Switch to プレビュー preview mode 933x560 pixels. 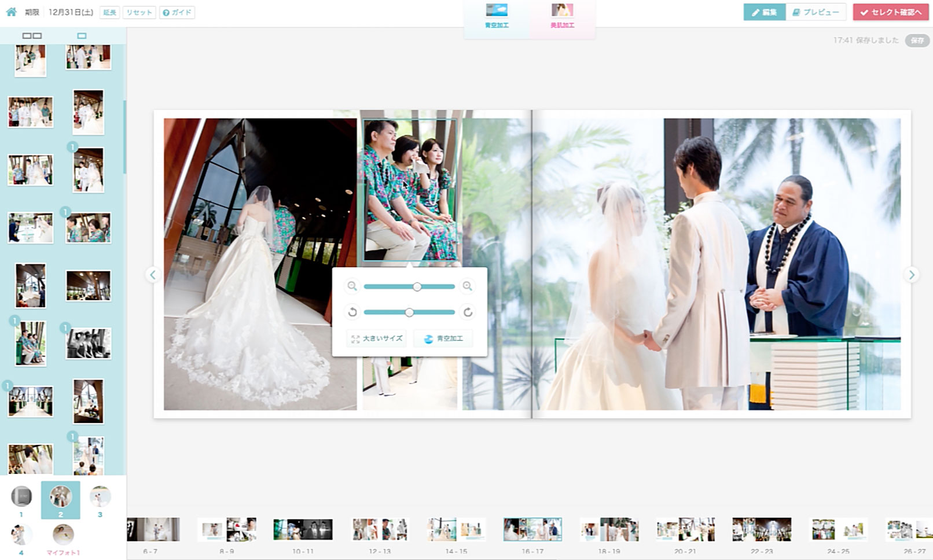click(816, 12)
